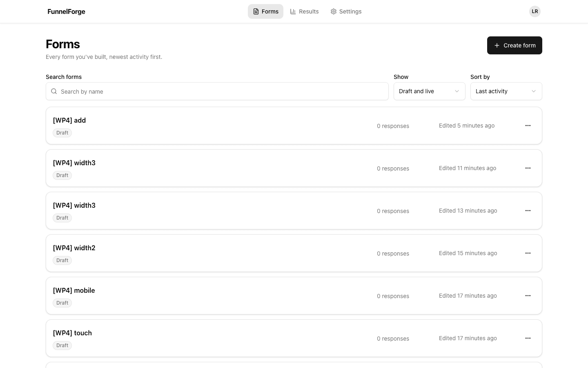
Task: Open more options for [WP4] touch
Action: [x=528, y=338]
